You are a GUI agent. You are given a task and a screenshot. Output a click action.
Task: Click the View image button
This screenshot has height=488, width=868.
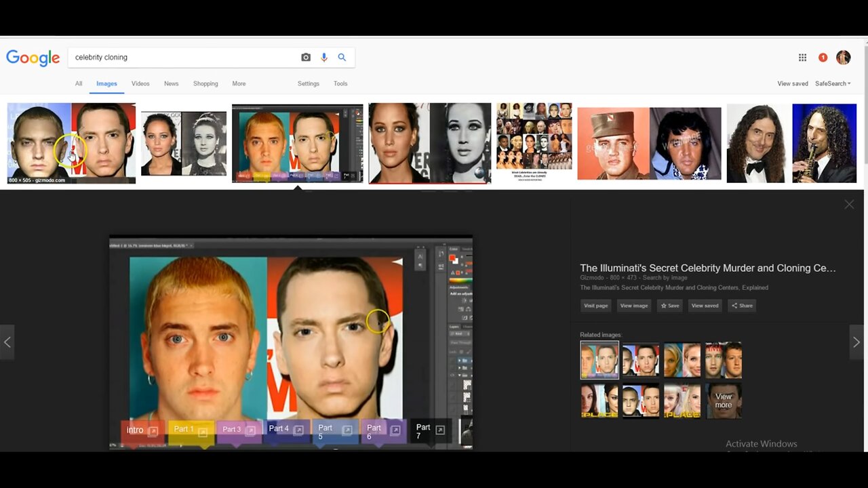click(634, 306)
